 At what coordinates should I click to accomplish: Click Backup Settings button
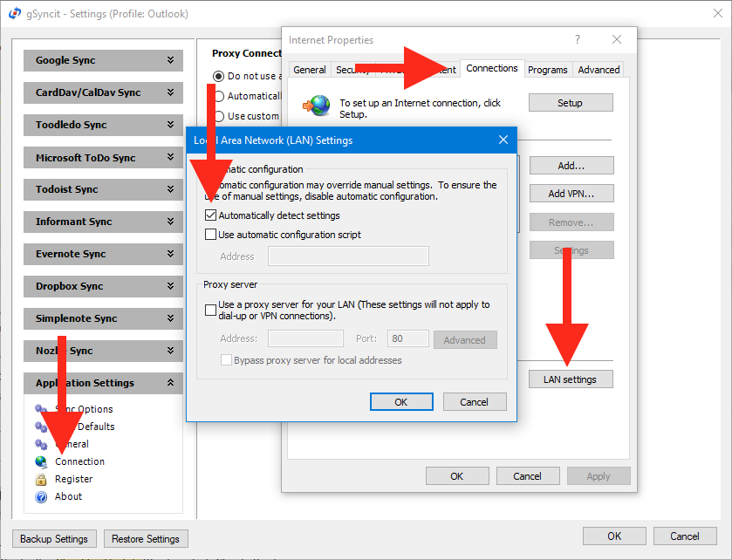point(54,539)
